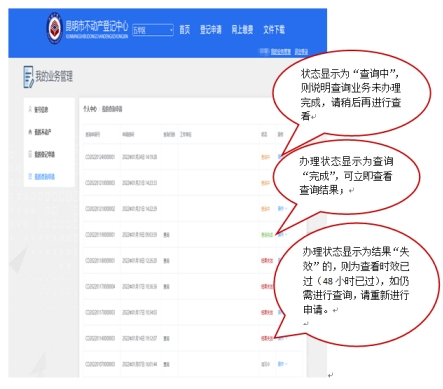This screenshot has height=389, width=443.
Task: Click the 我的业务管理 document icon
Action: [29, 77]
